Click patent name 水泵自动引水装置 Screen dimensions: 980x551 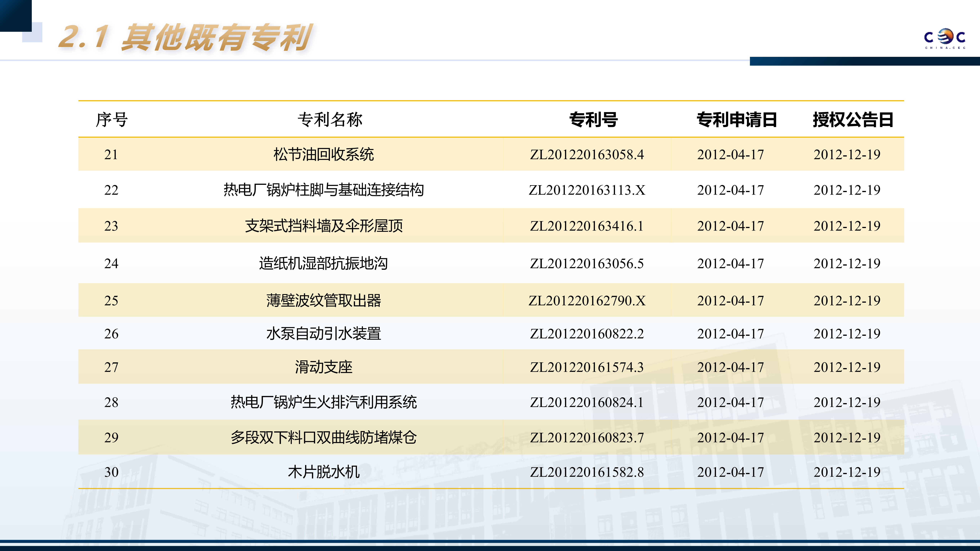point(323,333)
